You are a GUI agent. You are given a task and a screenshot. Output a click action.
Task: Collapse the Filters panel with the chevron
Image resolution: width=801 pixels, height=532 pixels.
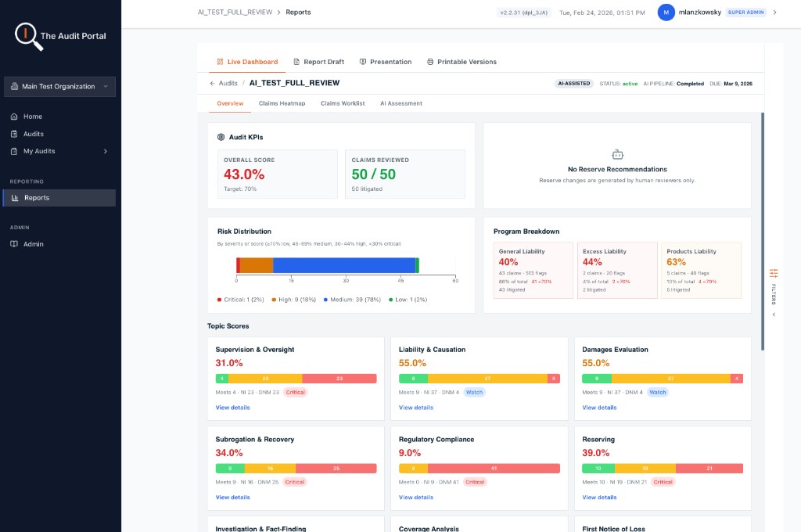click(773, 313)
